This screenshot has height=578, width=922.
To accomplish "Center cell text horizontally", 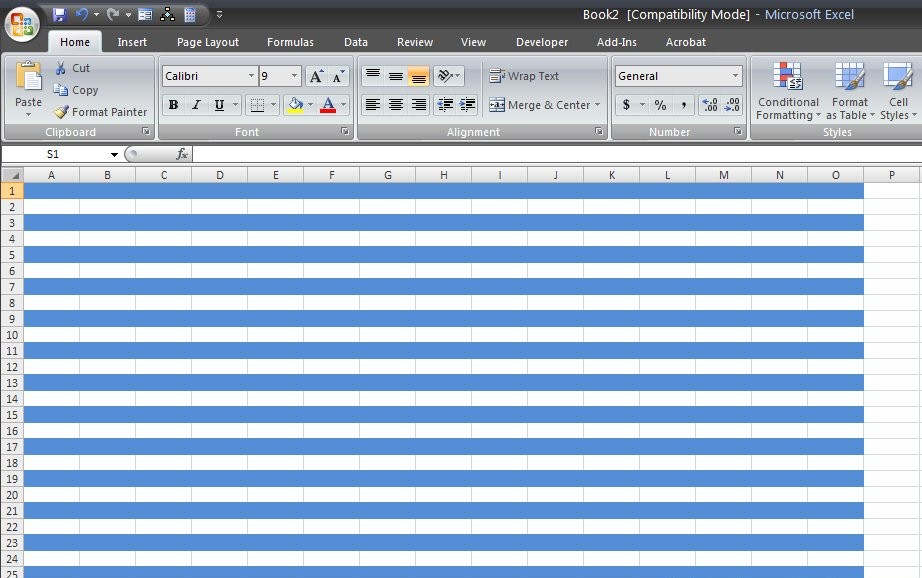I will coord(396,105).
